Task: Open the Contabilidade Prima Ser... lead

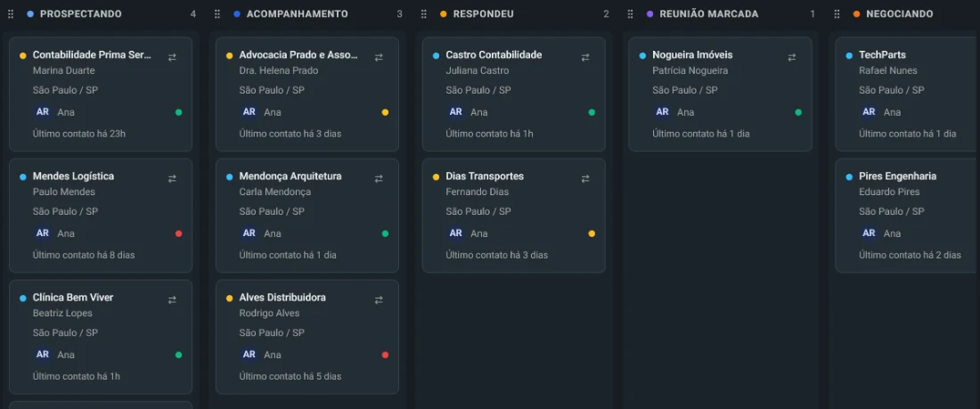Action: click(92, 55)
